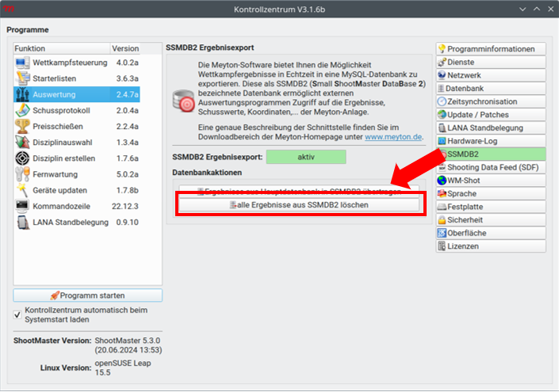Click the Disziplinauswahl icon

pos(22,142)
